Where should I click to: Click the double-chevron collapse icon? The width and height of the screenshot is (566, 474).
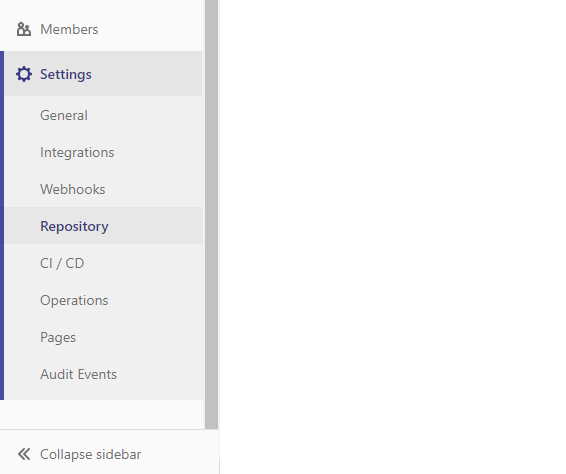pos(24,454)
